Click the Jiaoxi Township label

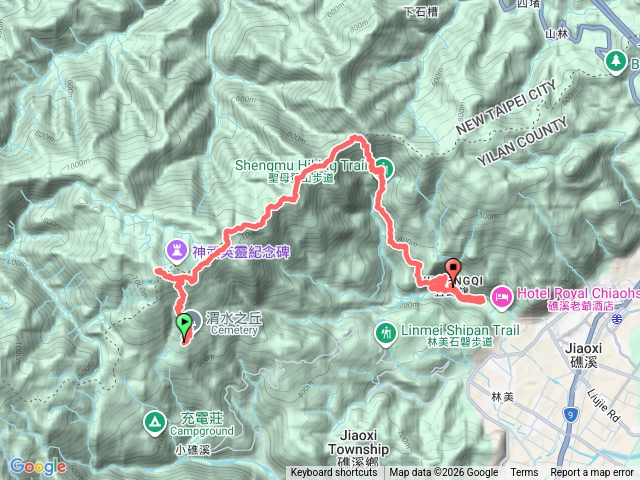(358, 448)
